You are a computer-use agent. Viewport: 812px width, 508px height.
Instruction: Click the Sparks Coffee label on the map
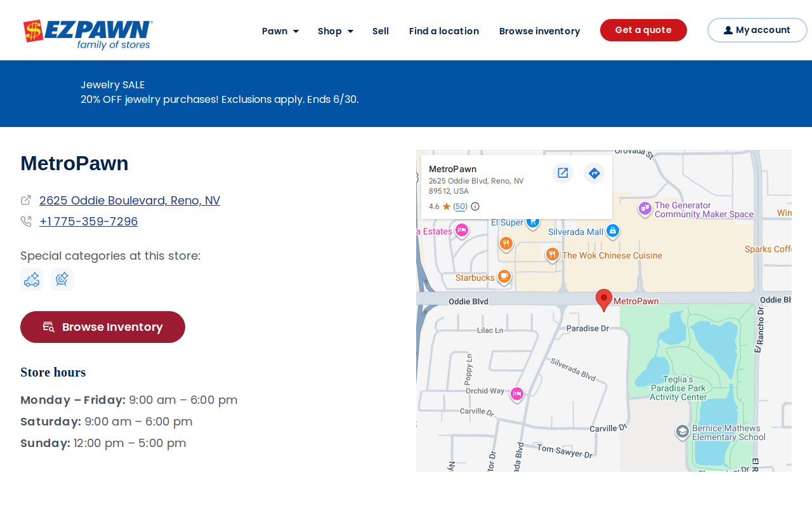[x=768, y=249]
